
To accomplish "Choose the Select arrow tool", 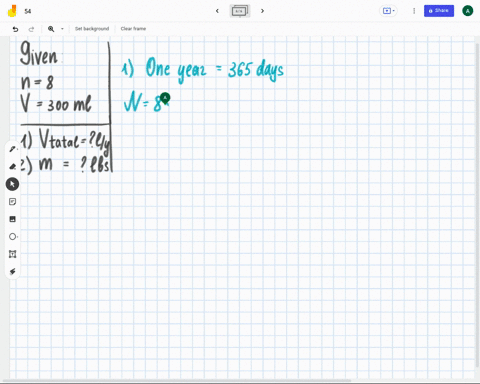I will [12, 184].
